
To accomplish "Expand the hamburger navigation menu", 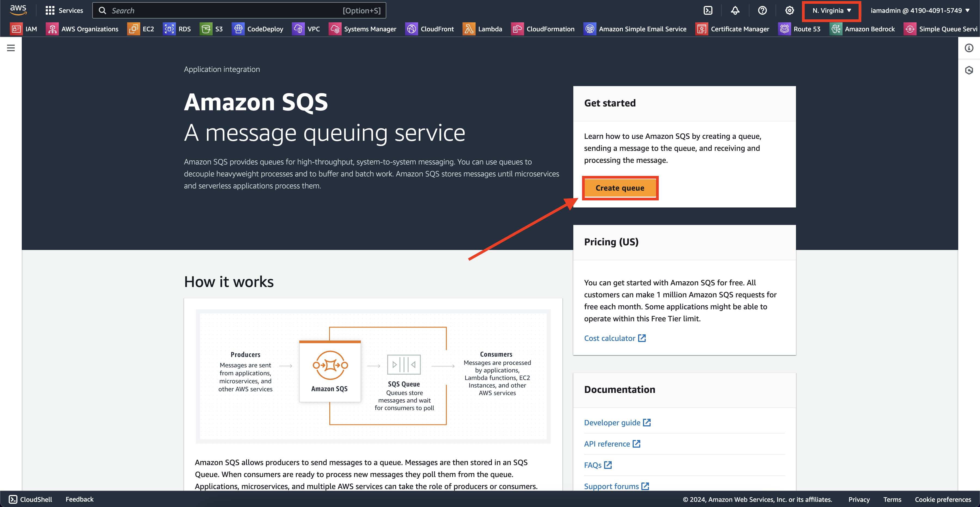I will click(x=11, y=48).
